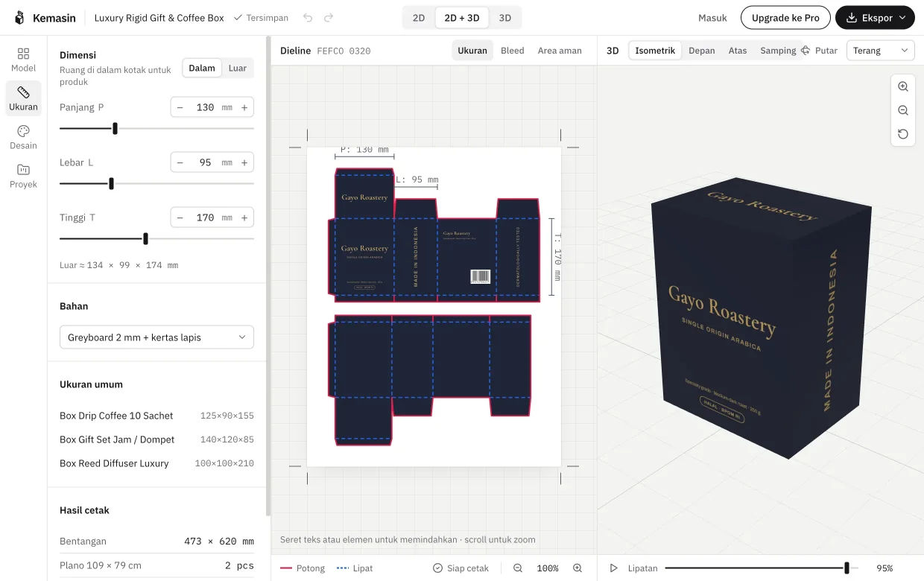The height and width of the screenshot is (581, 924).
Task: Click the project title Luxury Rigid Gift & Coffee Box
Action: click(x=159, y=18)
